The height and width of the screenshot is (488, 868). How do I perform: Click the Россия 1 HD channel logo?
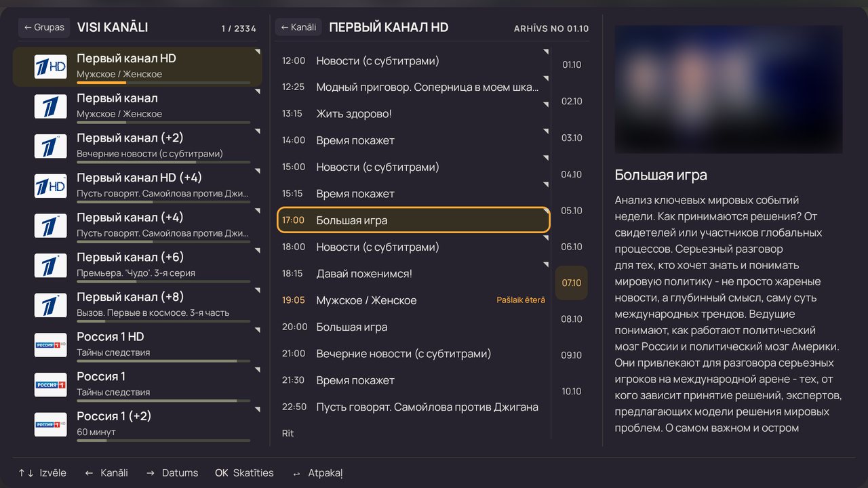click(x=51, y=345)
